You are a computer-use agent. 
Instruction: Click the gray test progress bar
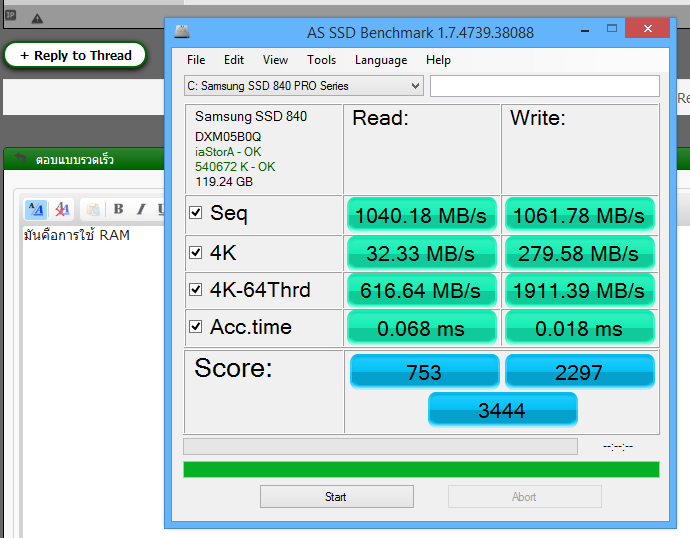(381, 447)
